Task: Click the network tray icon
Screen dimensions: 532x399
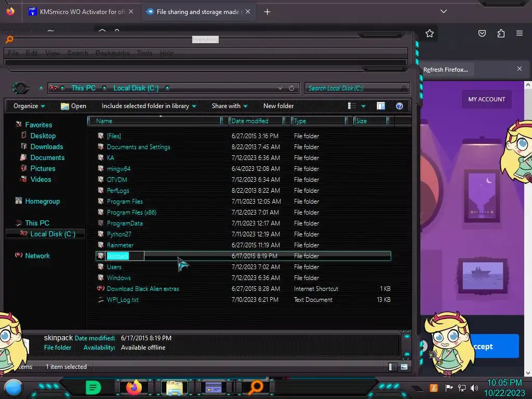Action: 462,388
